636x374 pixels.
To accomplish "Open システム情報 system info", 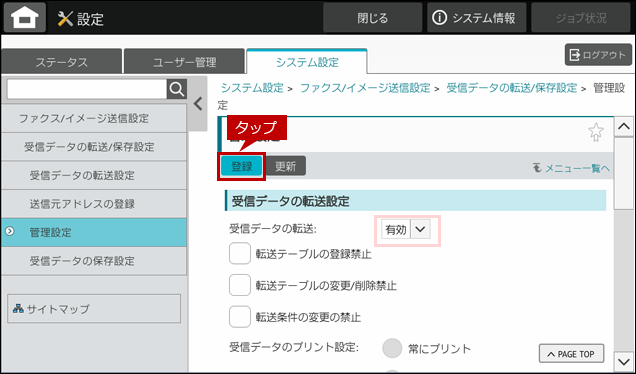I will click(x=476, y=18).
